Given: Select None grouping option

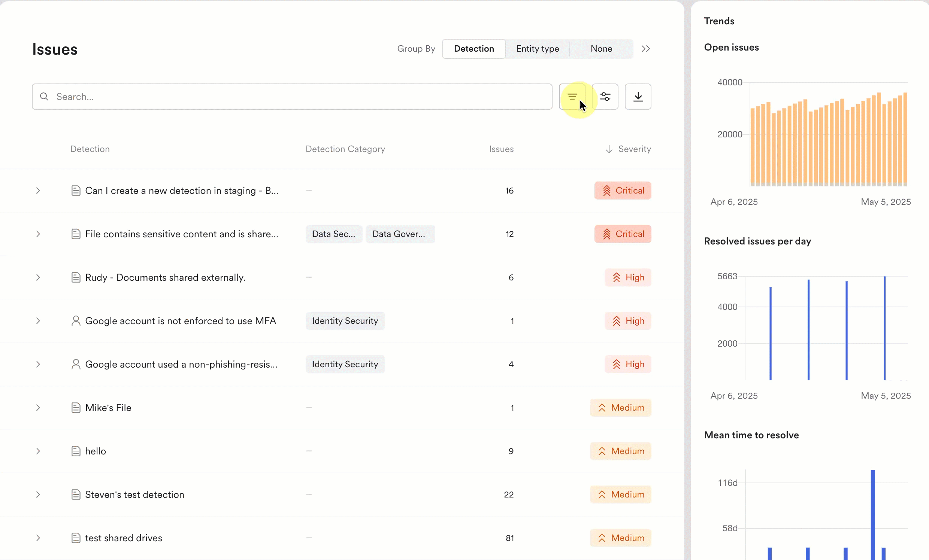Looking at the screenshot, I should point(601,49).
